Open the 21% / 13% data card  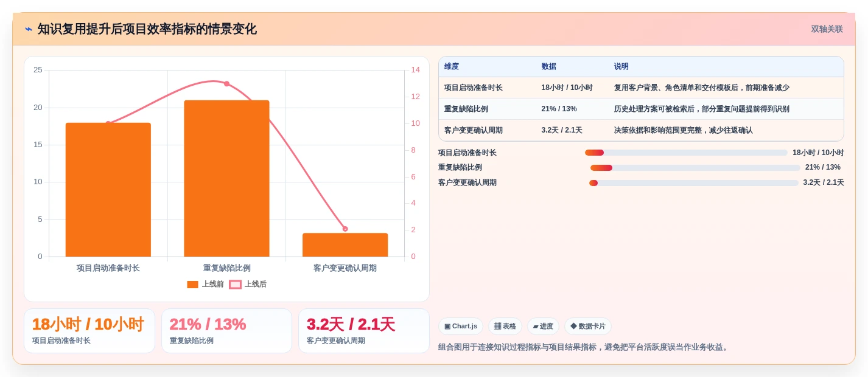[x=226, y=331]
